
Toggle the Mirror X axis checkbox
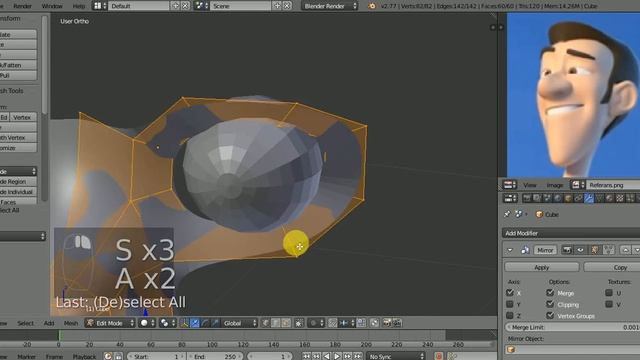(x=509, y=293)
